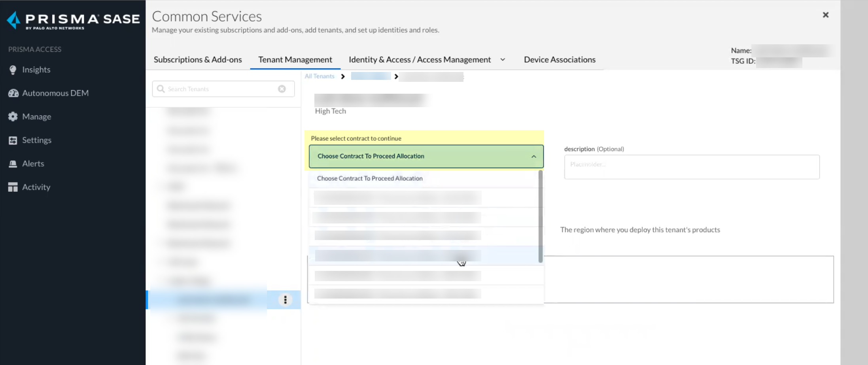
Task: Click the Alerts bell icon
Action: [x=13, y=164]
